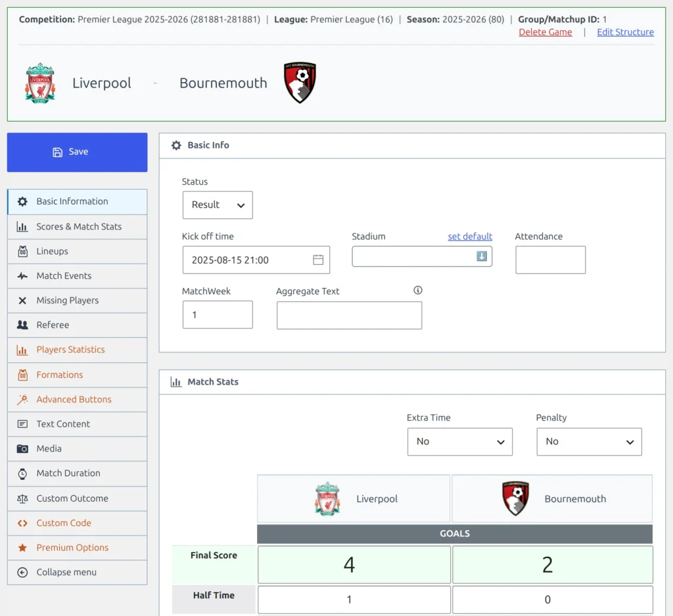
Task: Click the Scores & Match Stats bar chart icon
Action: 22,227
